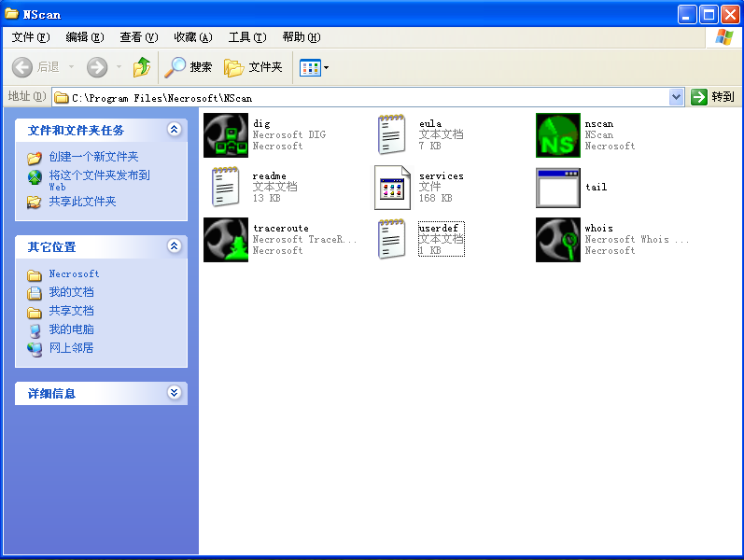744x560 pixels.
Task: Click the My Documents icon in sidebar
Action: [x=35, y=293]
